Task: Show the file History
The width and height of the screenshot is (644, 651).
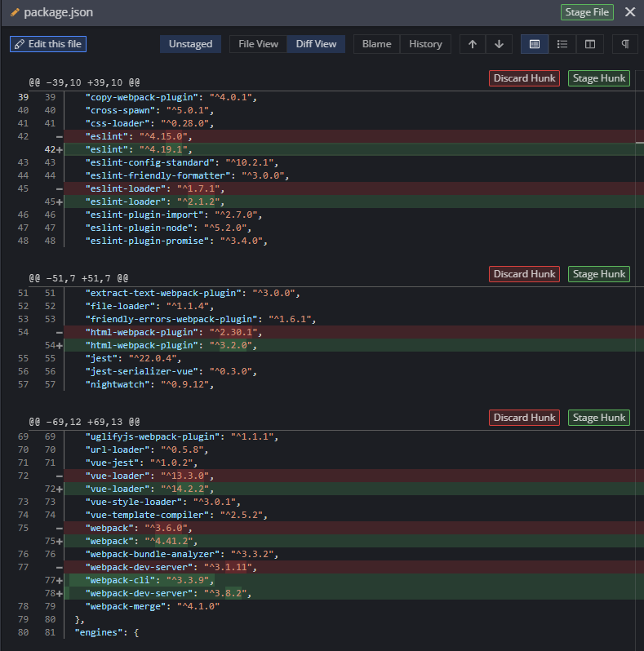Action: point(425,44)
